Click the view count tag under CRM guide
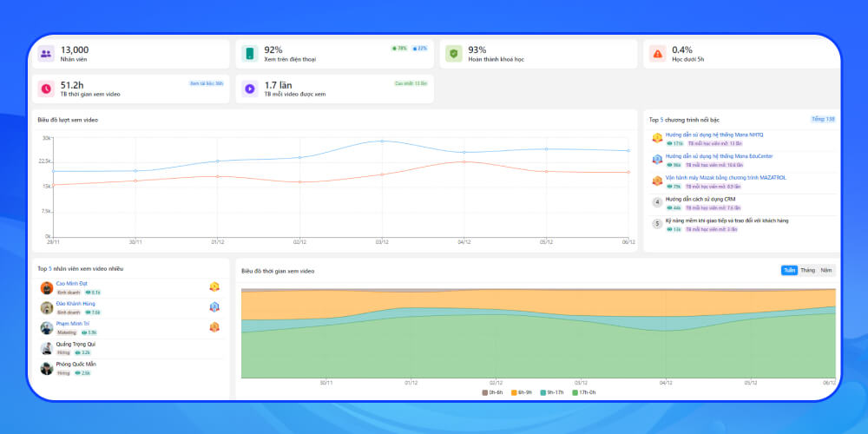 click(674, 207)
